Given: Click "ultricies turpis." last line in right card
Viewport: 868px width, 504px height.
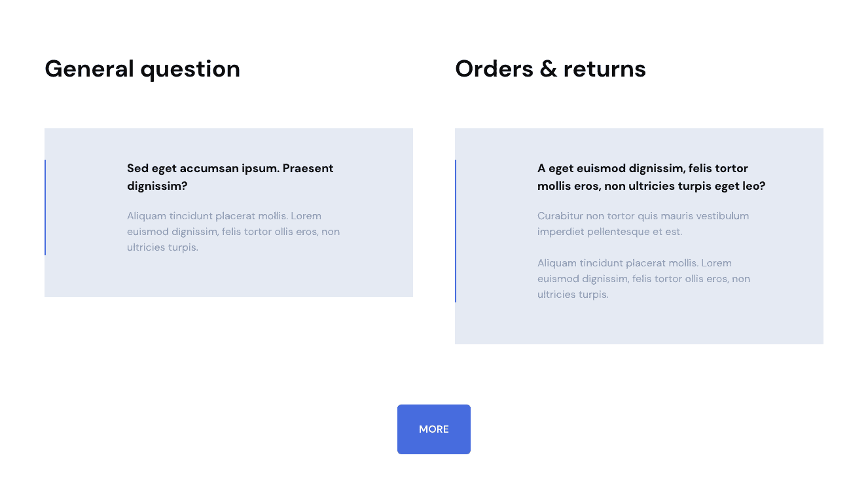Looking at the screenshot, I should click(x=573, y=295).
